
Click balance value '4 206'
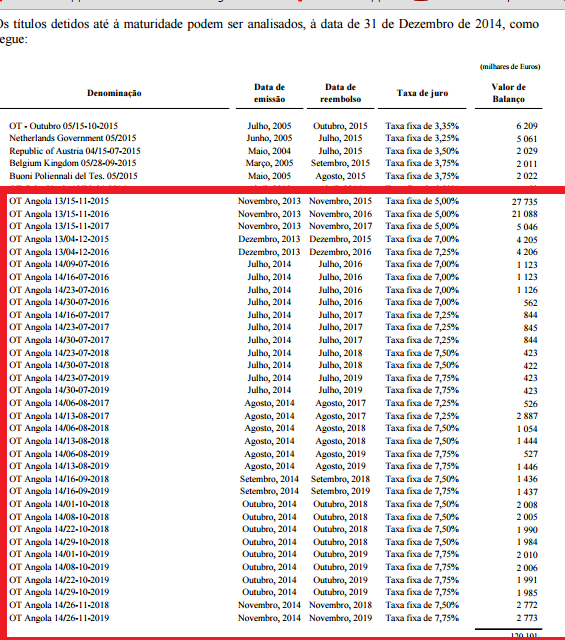point(527,252)
